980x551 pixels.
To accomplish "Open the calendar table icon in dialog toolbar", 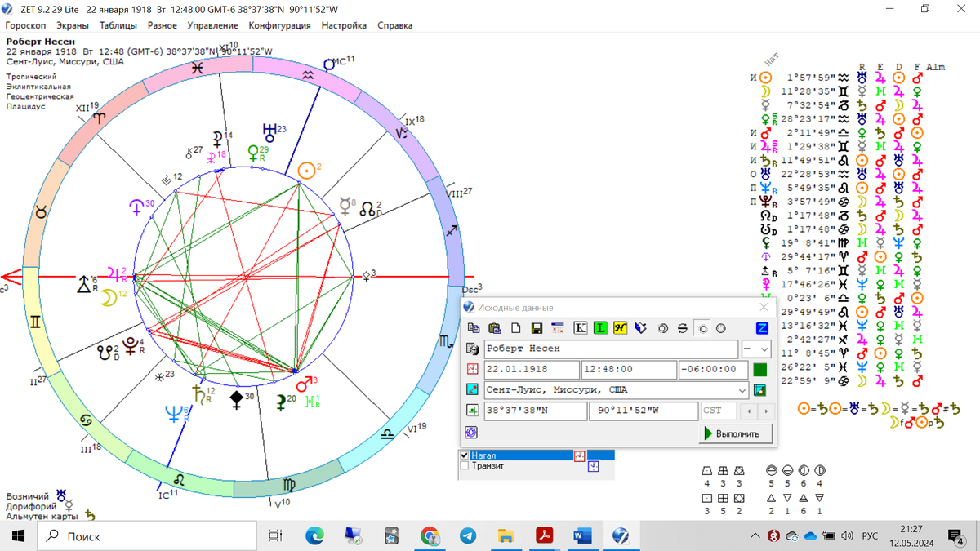I will (x=558, y=328).
